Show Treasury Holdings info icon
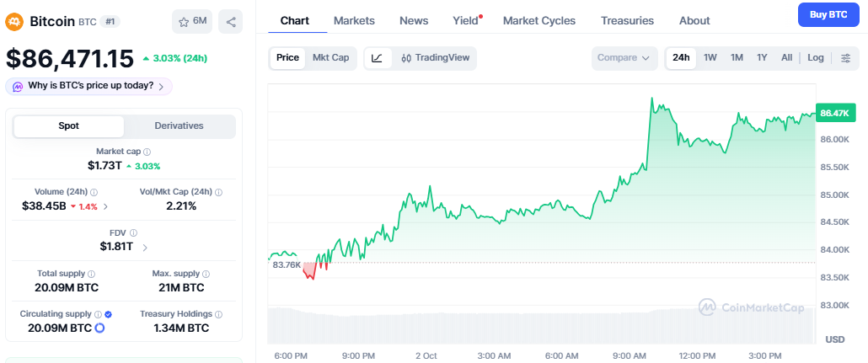The height and width of the screenshot is (363, 868). pos(218,314)
